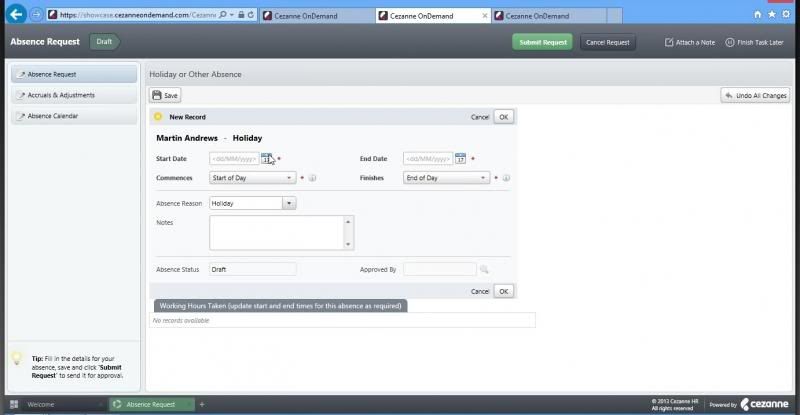Click the top OK button in record header
800x415 pixels.
[504, 117]
